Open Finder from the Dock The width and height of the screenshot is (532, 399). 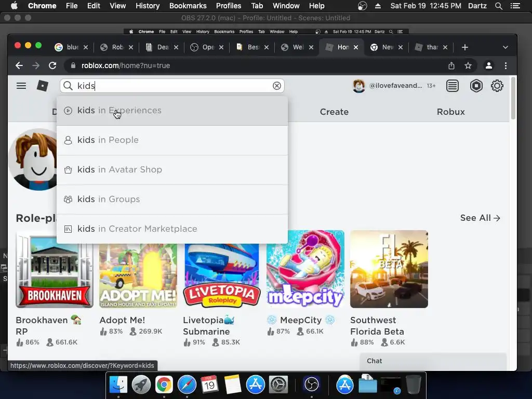[118, 385]
